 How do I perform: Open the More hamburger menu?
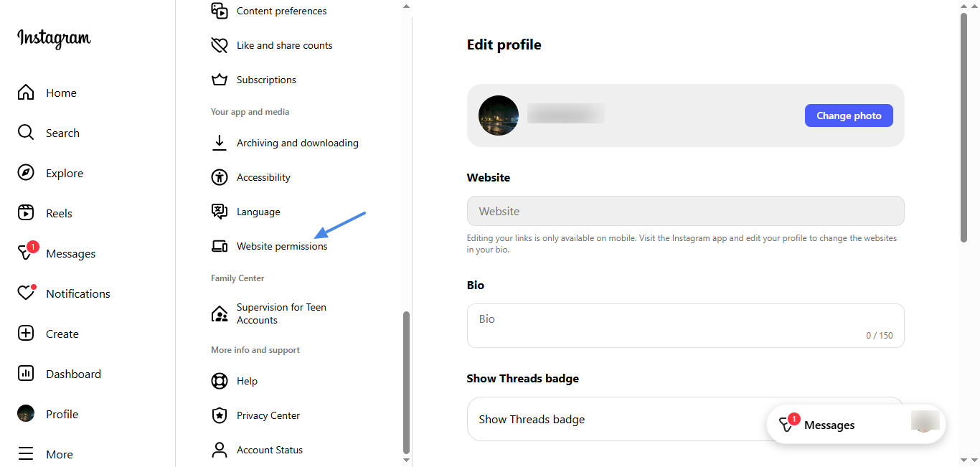point(26,454)
